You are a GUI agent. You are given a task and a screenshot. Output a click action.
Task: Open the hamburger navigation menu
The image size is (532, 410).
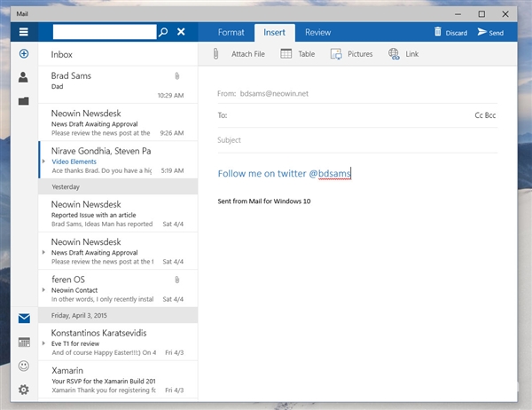23,32
